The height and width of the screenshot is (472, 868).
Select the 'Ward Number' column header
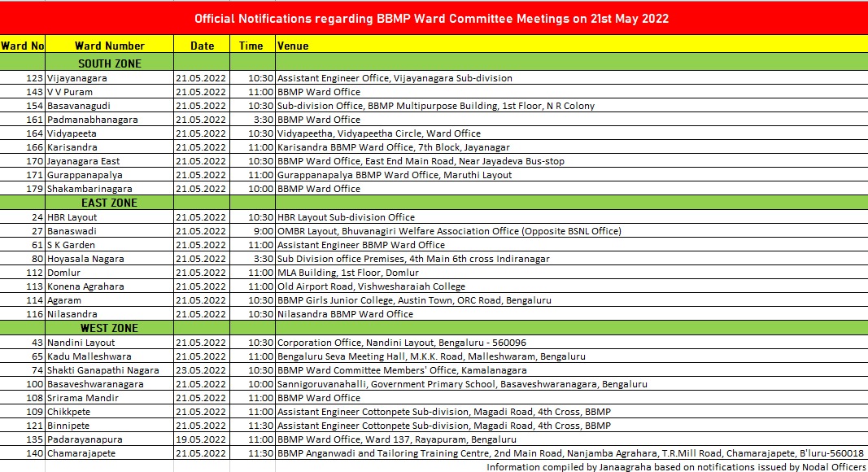(110, 46)
